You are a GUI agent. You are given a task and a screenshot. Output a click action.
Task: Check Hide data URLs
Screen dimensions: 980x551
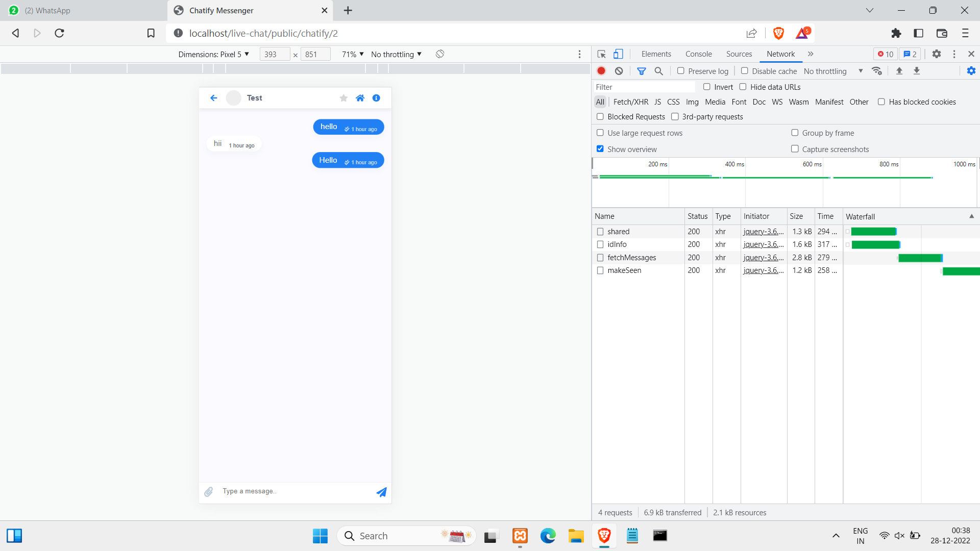tap(743, 87)
